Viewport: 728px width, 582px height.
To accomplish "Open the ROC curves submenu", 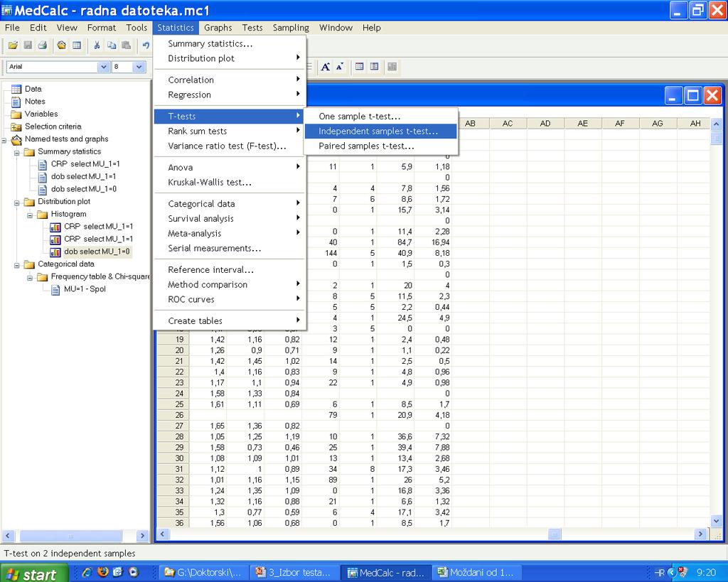I will click(x=230, y=299).
